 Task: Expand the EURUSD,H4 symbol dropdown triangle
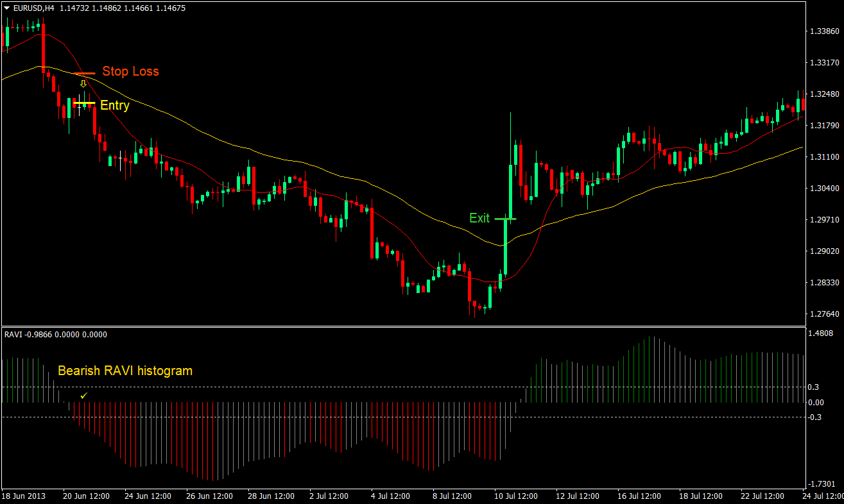click(6, 8)
